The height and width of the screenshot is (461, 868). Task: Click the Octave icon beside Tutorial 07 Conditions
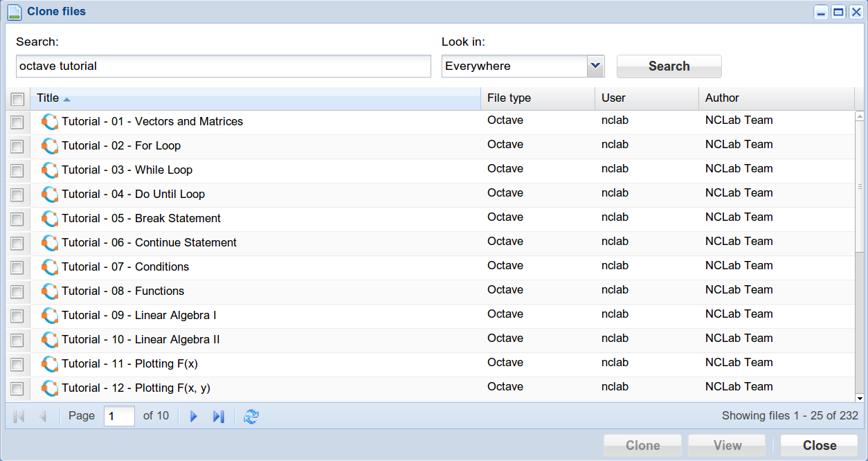(x=50, y=267)
